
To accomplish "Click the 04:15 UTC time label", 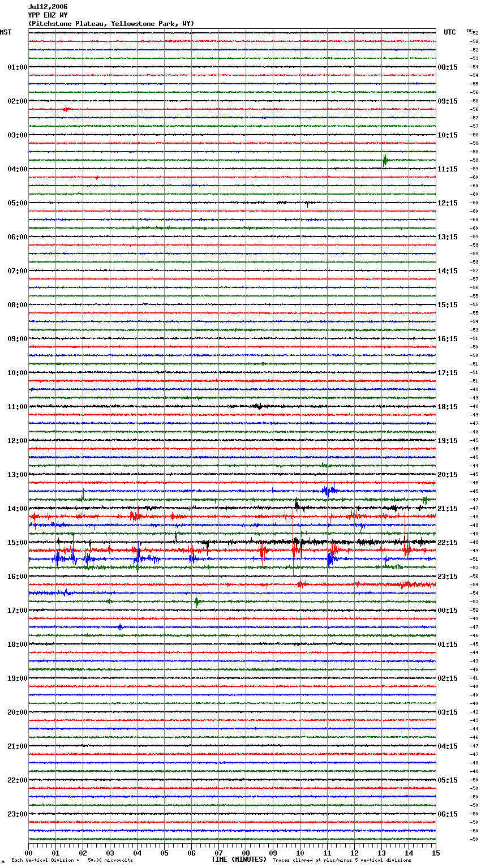I will [x=448, y=746].
